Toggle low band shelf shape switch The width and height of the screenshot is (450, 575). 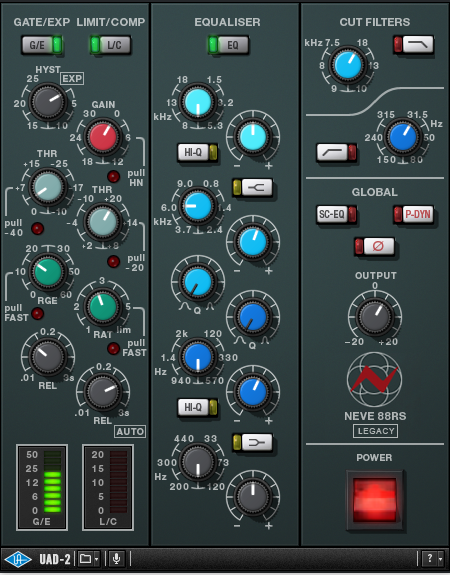pyautogui.click(x=253, y=443)
